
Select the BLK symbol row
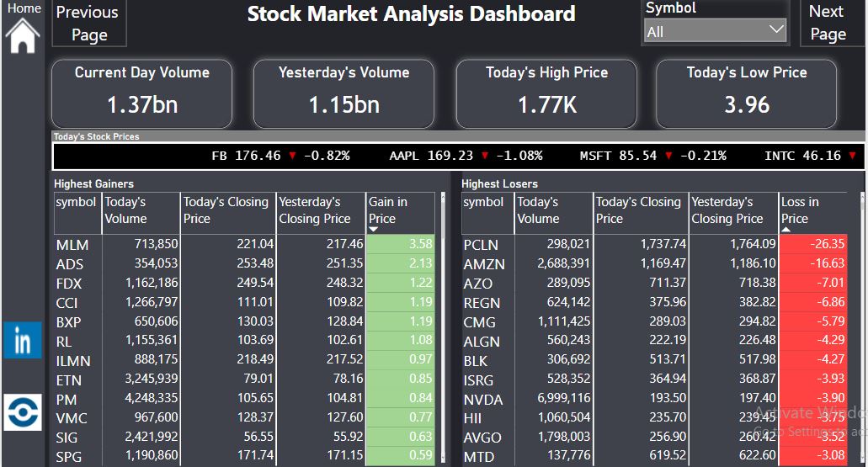[x=654, y=360]
